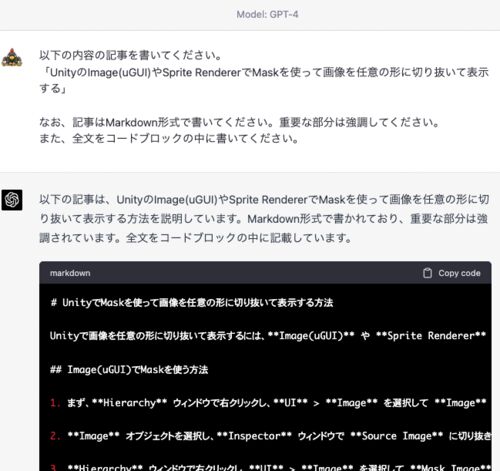This screenshot has height=471, width=500.
Task: Click the markdown language label
Action: point(70,273)
